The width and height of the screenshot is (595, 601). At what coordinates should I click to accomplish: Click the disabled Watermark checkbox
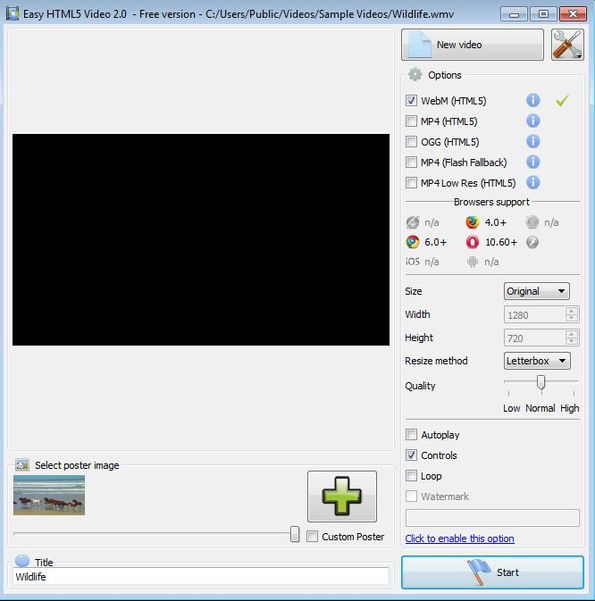pyautogui.click(x=411, y=496)
